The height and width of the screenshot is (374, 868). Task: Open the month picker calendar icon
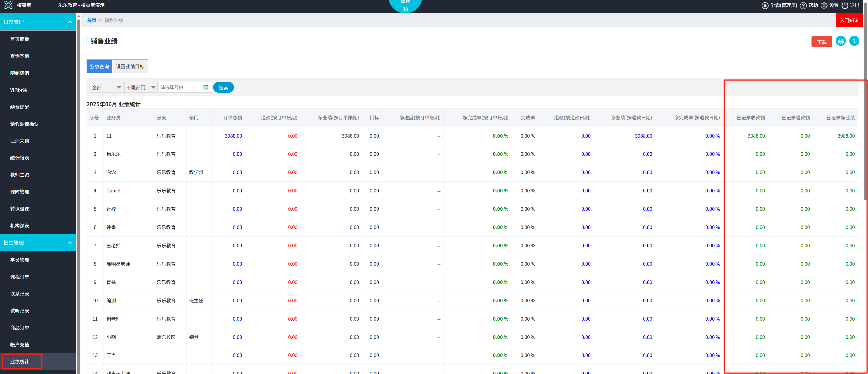pos(205,88)
